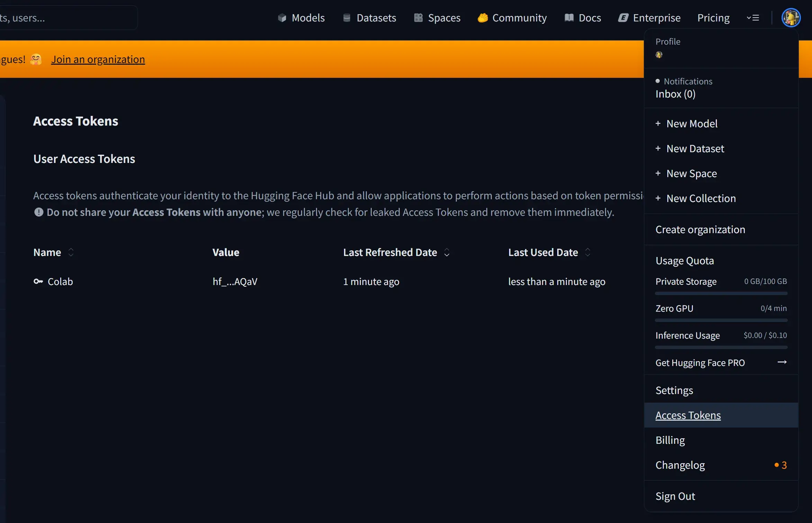Click New Model in the menu
The width and height of the screenshot is (812, 523).
[692, 123]
